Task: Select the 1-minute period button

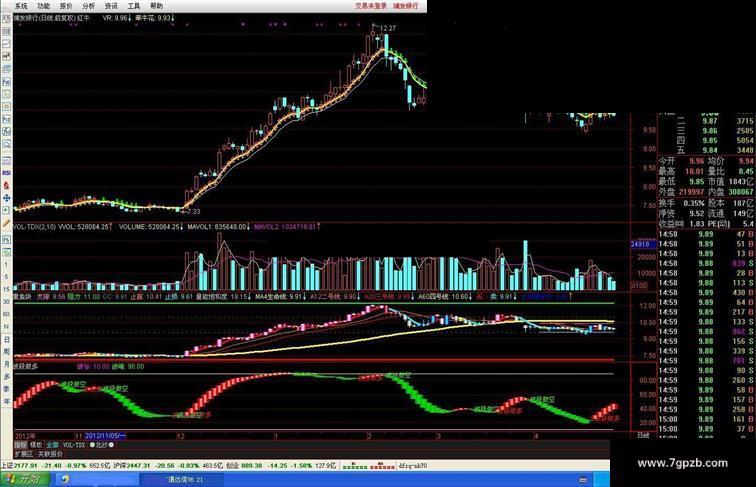Action: click(x=6, y=265)
